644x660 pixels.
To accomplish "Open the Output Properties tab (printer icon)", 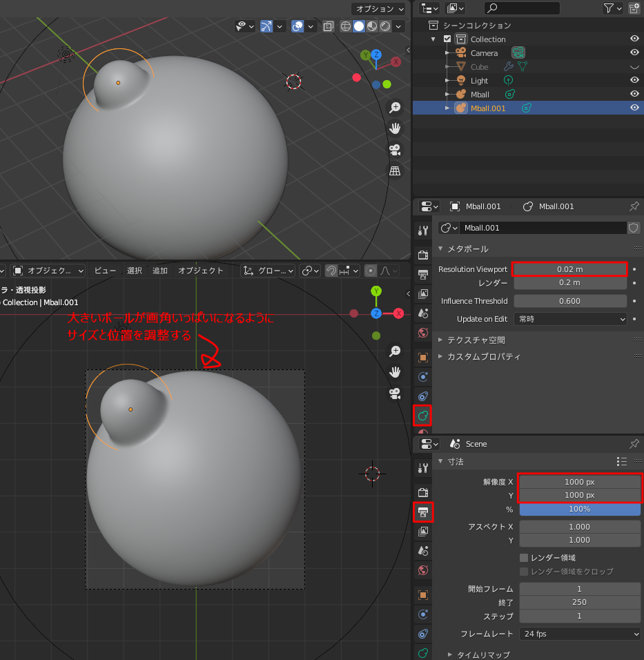I will [422, 512].
